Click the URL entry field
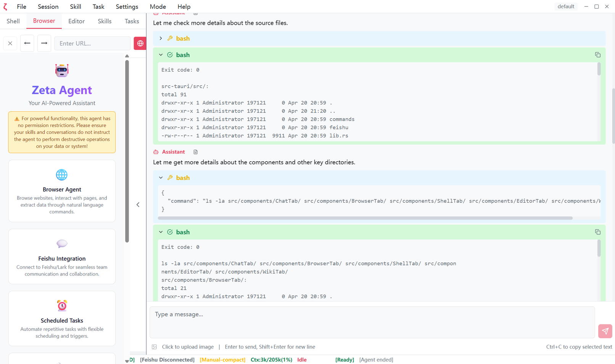 pyautogui.click(x=92, y=43)
